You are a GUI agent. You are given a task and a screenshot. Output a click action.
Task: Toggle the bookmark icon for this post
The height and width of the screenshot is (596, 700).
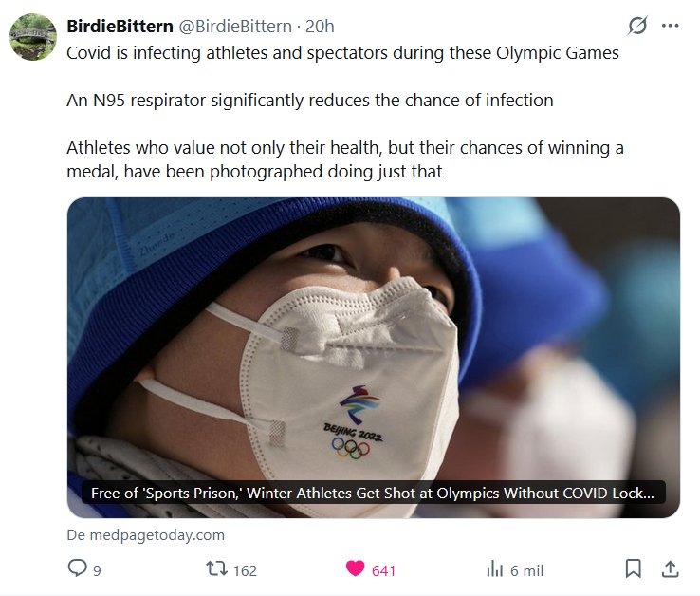point(633,568)
